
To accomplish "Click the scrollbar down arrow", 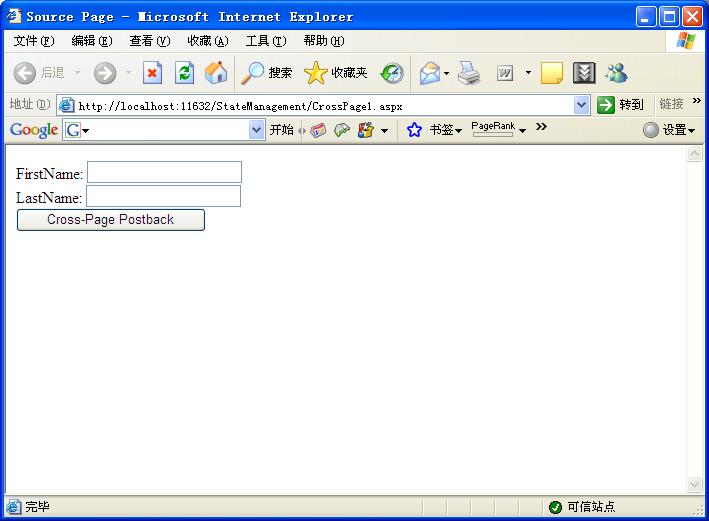I will click(695, 485).
